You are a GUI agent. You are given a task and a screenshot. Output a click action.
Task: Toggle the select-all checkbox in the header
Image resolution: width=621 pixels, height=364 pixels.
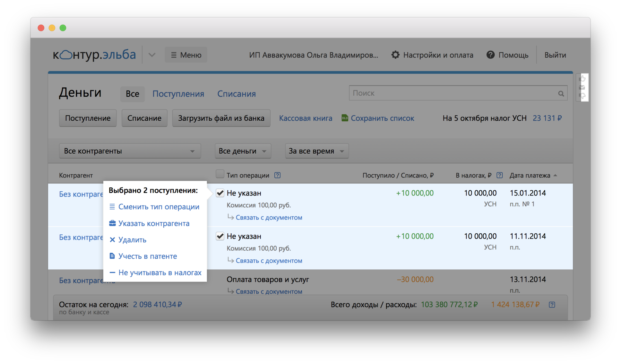coord(220,174)
